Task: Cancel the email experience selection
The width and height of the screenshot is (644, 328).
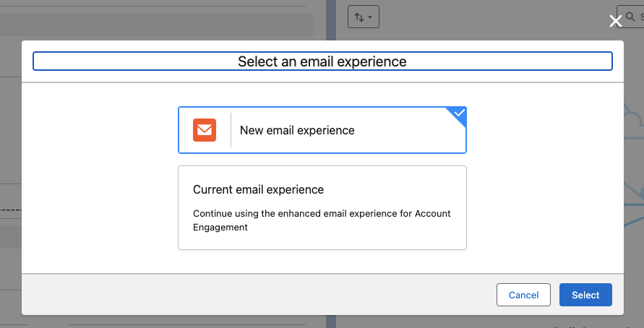Action: pyautogui.click(x=523, y=295)
